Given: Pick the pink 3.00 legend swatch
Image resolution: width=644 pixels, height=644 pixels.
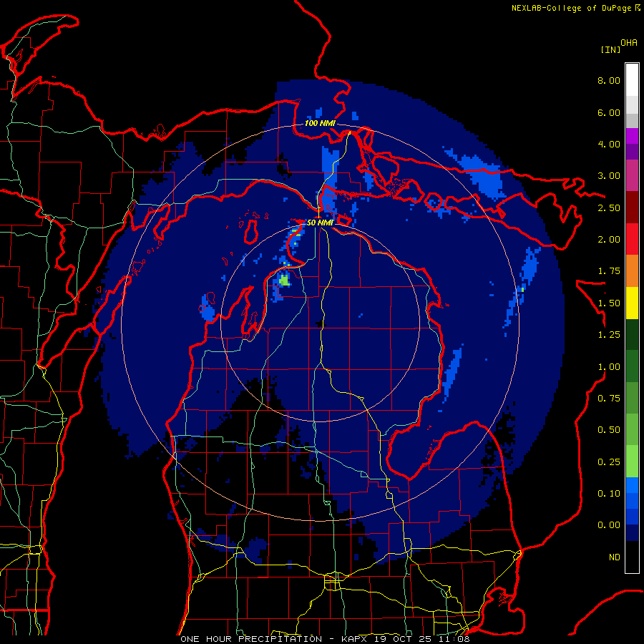Looking at the screenshot, I should pyautogui.click(x=632, y=175).
